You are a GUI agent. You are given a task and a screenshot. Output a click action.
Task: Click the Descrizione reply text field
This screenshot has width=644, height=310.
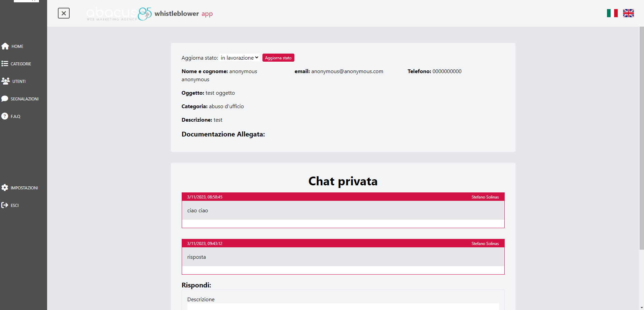point(343,306)
